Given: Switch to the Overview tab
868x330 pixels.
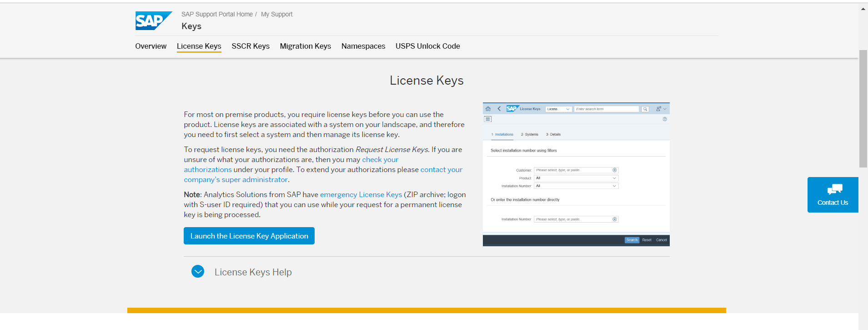Looking at the screenshot, I should 151,46.
